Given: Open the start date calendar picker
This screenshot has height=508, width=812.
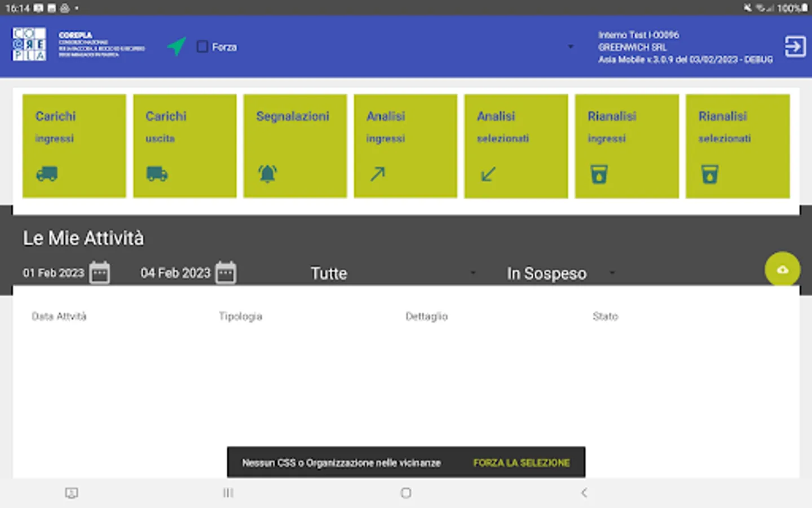Looking at the screenshot, I should (99, 272).
